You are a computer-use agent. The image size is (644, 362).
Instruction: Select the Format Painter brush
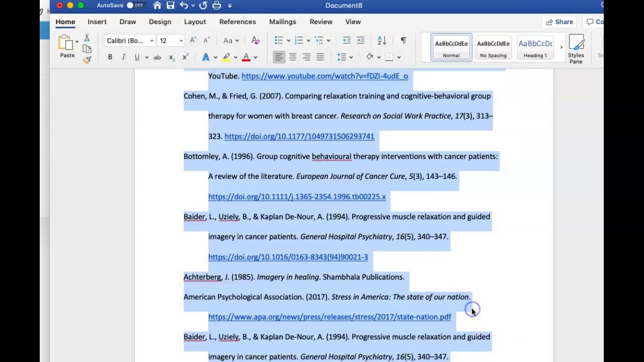pyautogui.click(x=87, y=60)
